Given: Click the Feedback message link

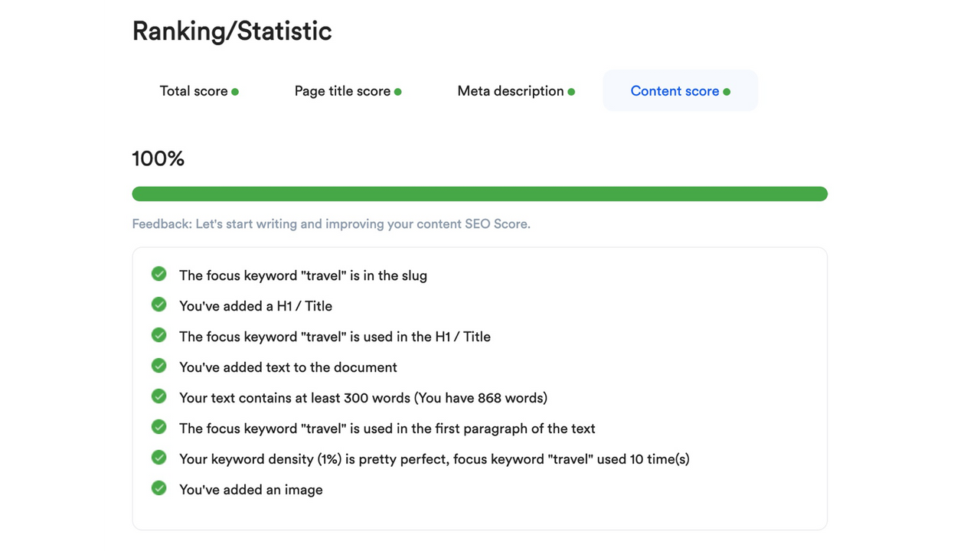Looking at the screenshot, I should (332, 223).
